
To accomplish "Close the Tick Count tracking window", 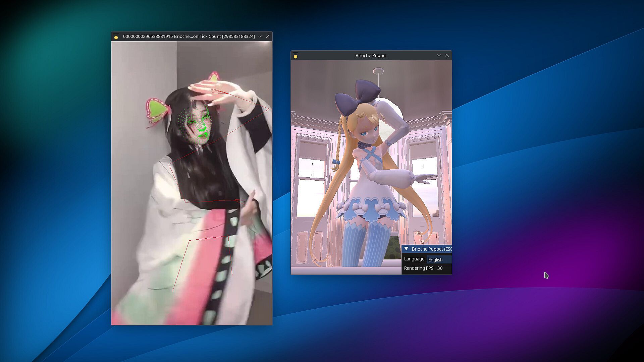I will coord(267,36).
